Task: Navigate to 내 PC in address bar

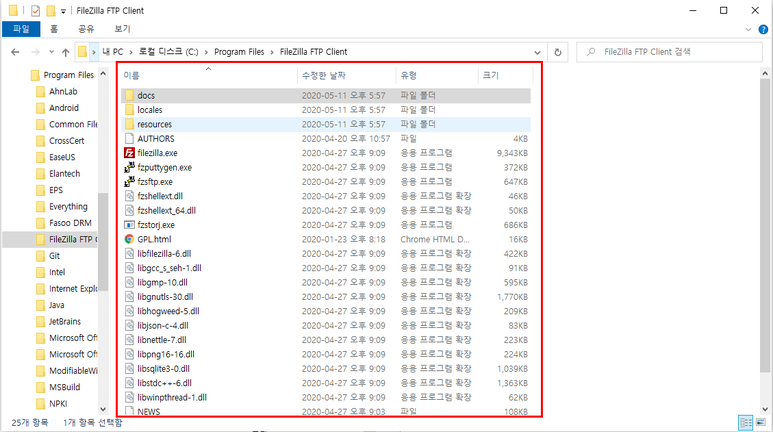Action: coord(112,52)
